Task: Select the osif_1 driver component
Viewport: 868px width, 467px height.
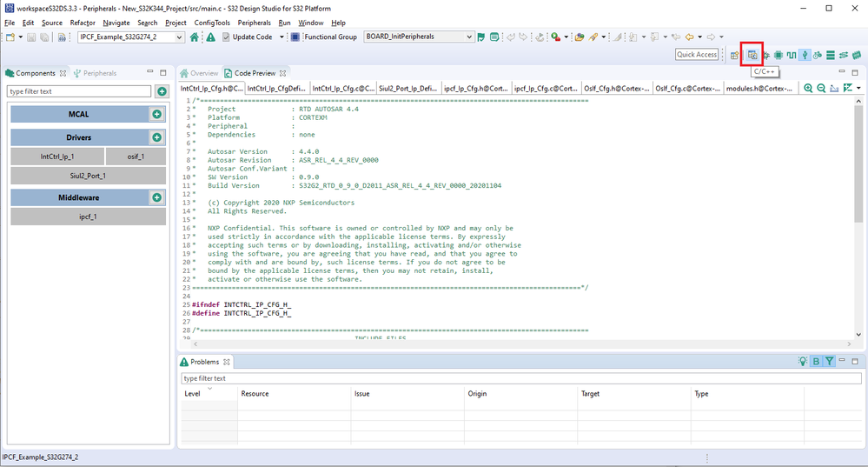Action: coord(136,157)
